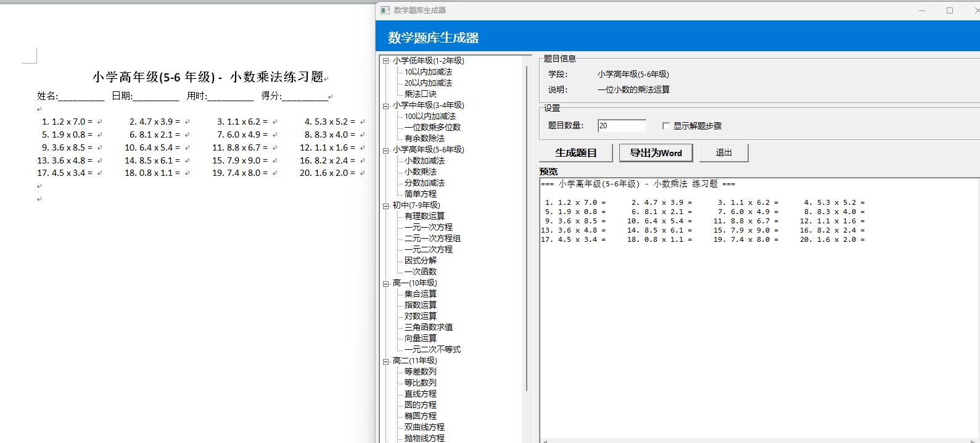Select 抛物线方程 in the tree
Viewport: 980px width, 443px height.
[424, 439]
